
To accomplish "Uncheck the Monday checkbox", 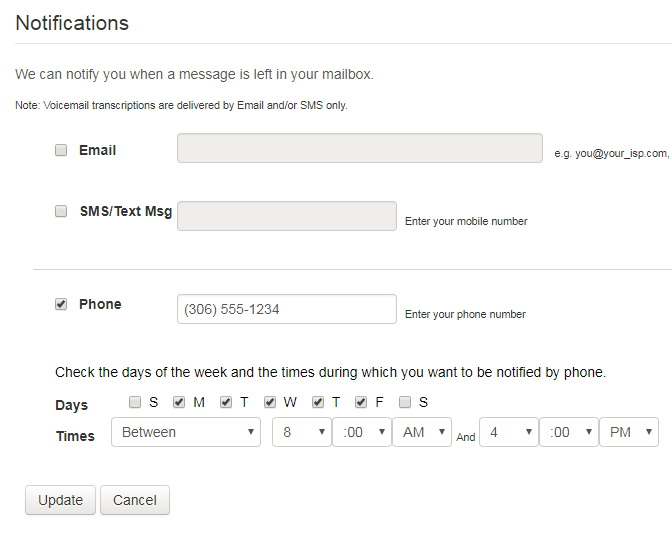I will coord(179,402).
